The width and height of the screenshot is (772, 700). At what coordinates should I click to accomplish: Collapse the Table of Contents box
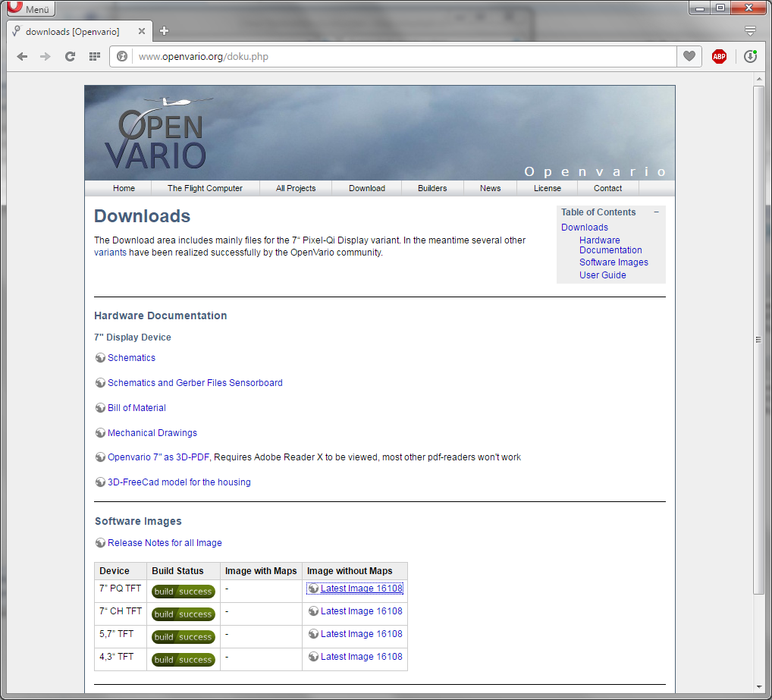click(656, 212)
